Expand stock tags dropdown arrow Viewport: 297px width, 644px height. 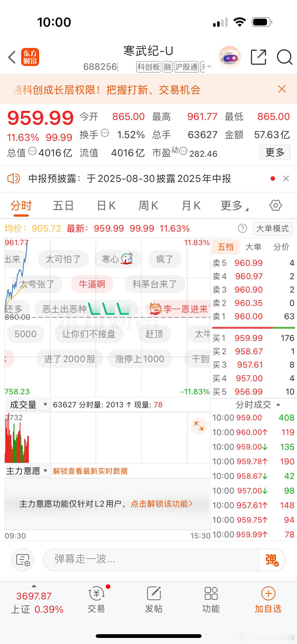coord(209,67)
